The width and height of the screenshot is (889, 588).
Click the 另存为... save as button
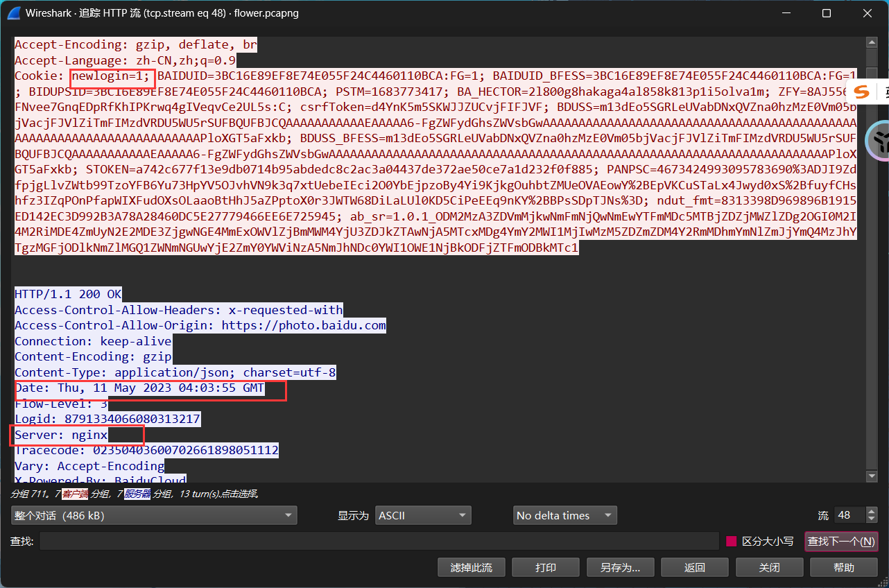tap(620, 567)
